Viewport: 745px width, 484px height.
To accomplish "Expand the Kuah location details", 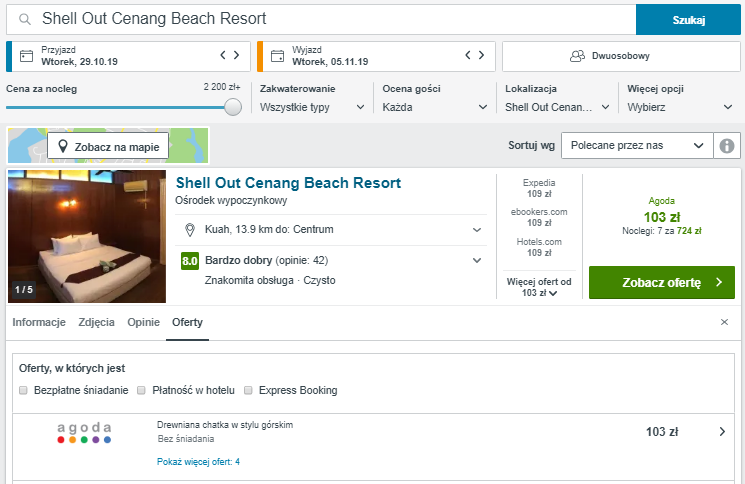I will click(x=477, y=230).
